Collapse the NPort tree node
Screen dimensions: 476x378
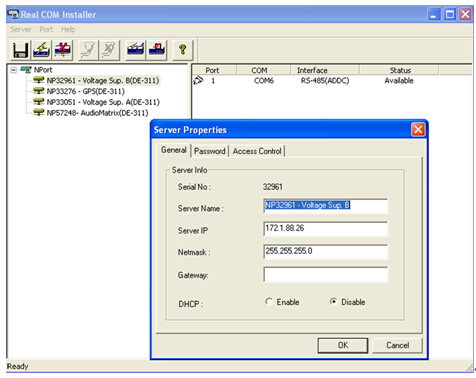pyautogui.click(x=13, y=70)
